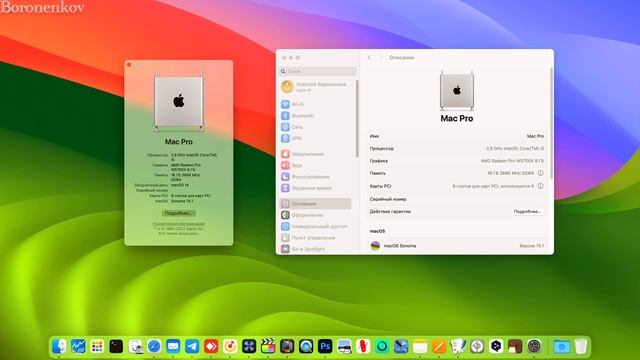Open Safari compass icon in Dock
Screen dimensions: 640x360
154,347
